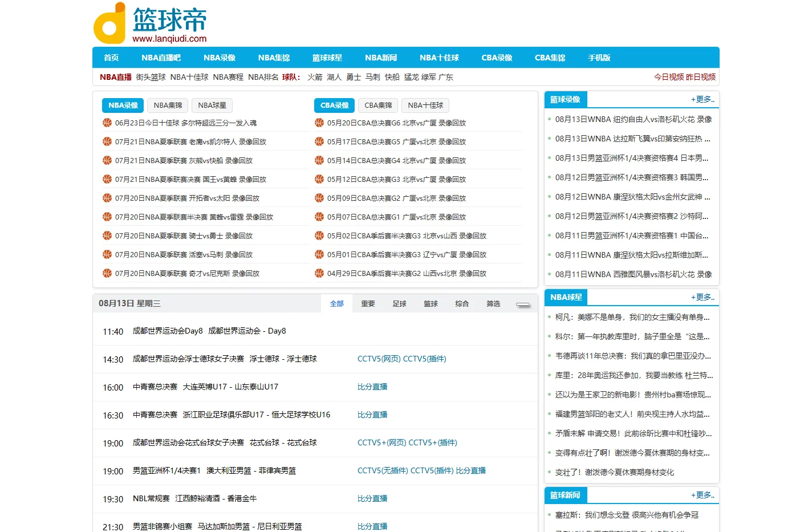812x532 pixels.
Task: Select the NBA录像 tab in video panel
Action: pos(123,105)
